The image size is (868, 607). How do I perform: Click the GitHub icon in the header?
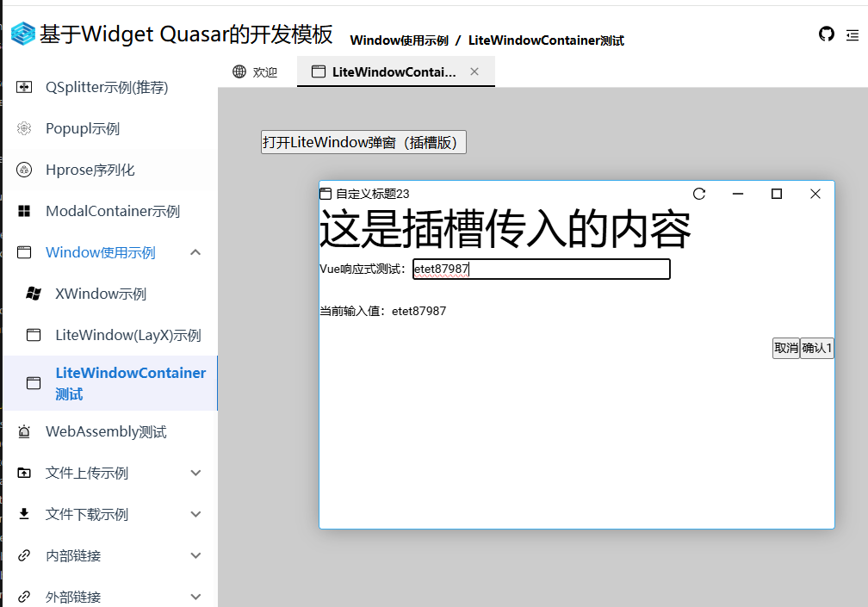(827, 34)
